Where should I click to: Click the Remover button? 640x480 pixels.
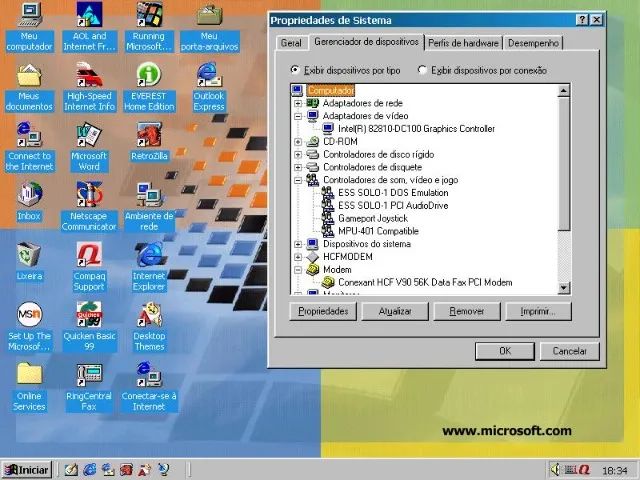(467, 311)
